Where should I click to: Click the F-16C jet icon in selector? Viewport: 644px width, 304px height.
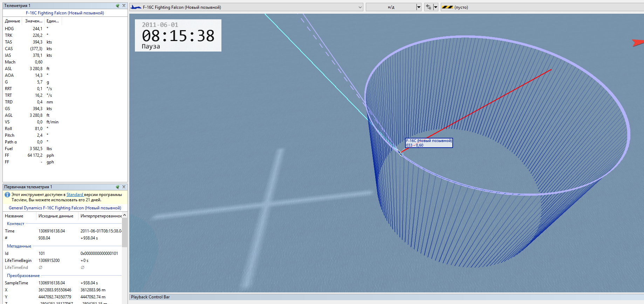(x=136, y=7)
